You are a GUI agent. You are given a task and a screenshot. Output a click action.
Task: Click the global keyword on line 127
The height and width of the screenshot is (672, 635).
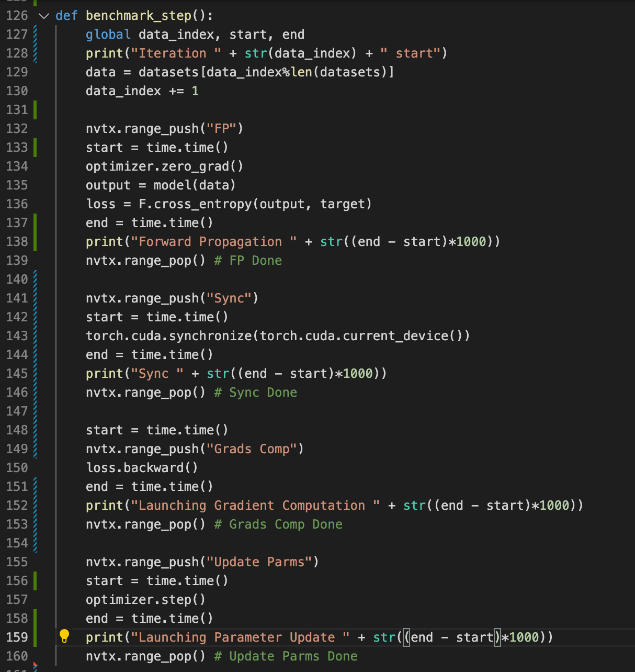coord(108,35)
